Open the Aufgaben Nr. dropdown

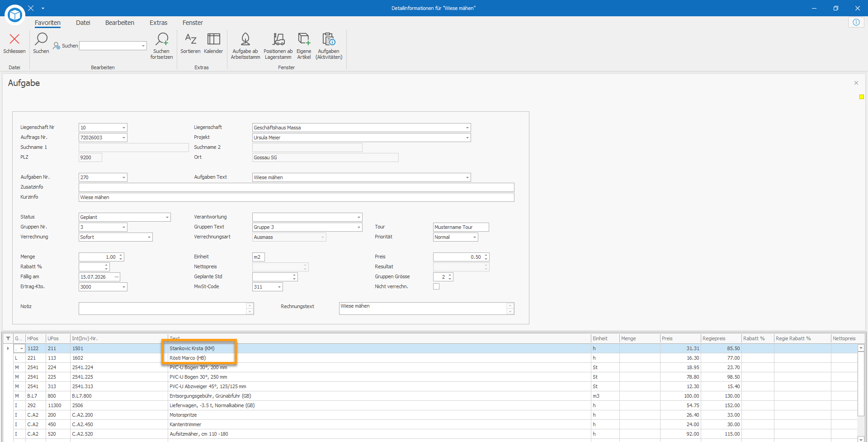pyautogui.click(x=124, y=177)
